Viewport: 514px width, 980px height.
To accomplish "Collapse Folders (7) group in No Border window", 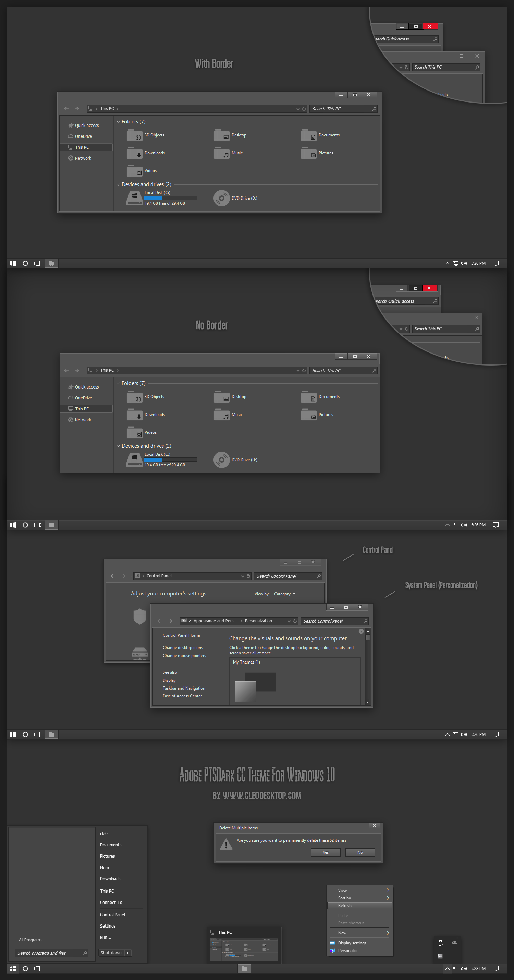I will click(118, 383).
